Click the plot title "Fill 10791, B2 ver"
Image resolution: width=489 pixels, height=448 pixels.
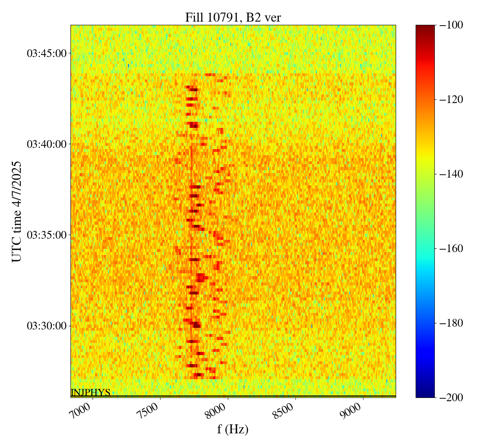pyautogui.click(x=233, y=17)
